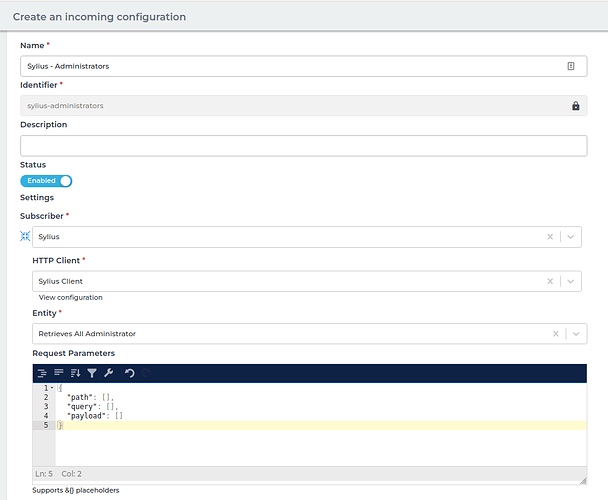This screenshot has height=500, width=608.
Task: Clear the Subscriber selection Sylius
Action: tap(550, 237)
